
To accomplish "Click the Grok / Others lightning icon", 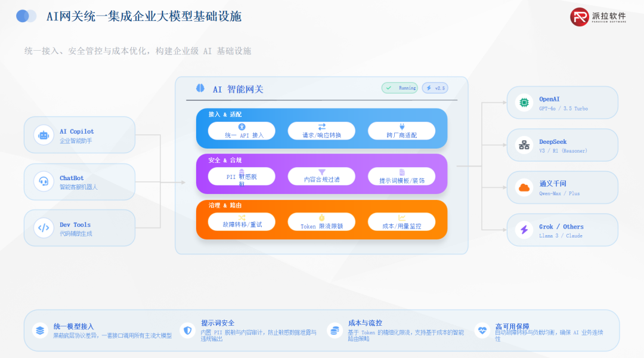I will click(524, 230).
